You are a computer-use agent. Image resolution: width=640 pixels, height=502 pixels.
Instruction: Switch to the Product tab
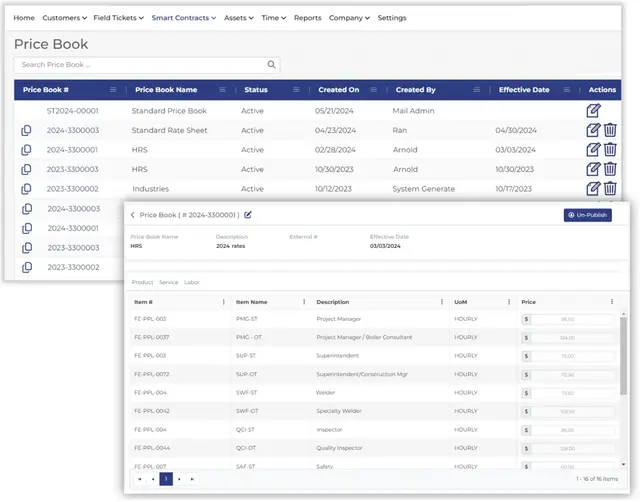pyautogui.click(x=142, y=282)
